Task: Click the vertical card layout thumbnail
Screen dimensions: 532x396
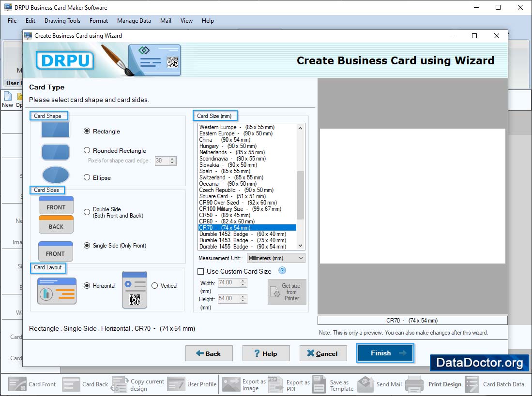Action: (x=135, y=290)
